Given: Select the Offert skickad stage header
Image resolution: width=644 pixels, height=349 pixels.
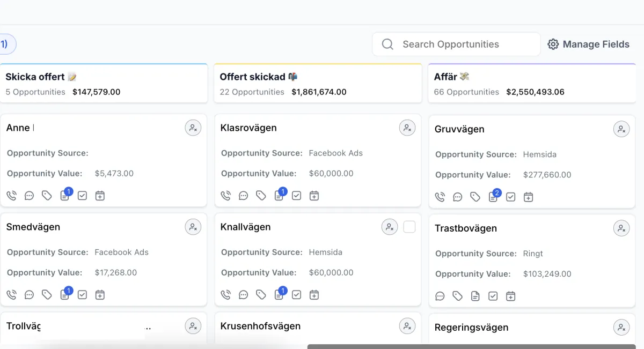Looking at the screenshot, I should click(x=318, y=84).
